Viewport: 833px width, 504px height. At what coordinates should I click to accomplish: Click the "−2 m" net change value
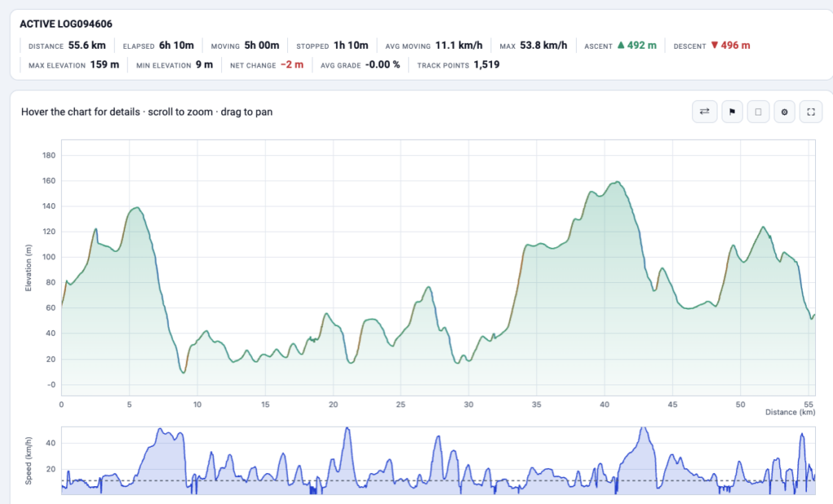[292, 64]
